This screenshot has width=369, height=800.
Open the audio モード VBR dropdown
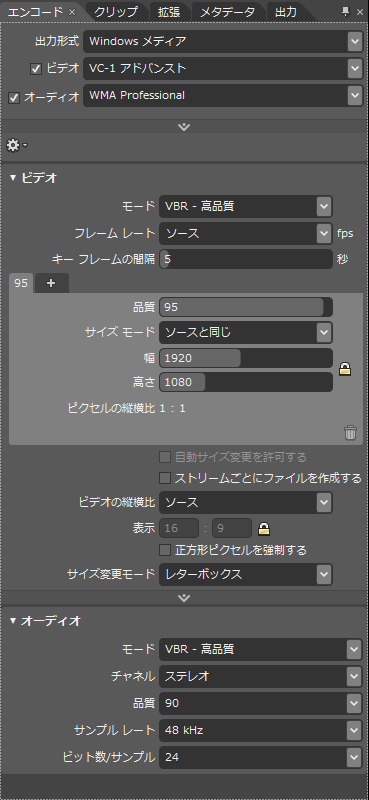(261, 649)
